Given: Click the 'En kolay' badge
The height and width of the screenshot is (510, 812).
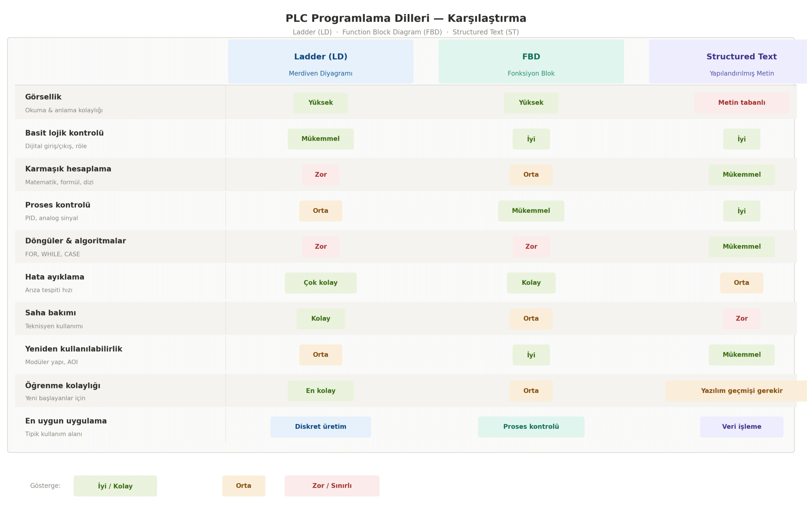Looking at the screenshot, I should [x=321, y=391].
